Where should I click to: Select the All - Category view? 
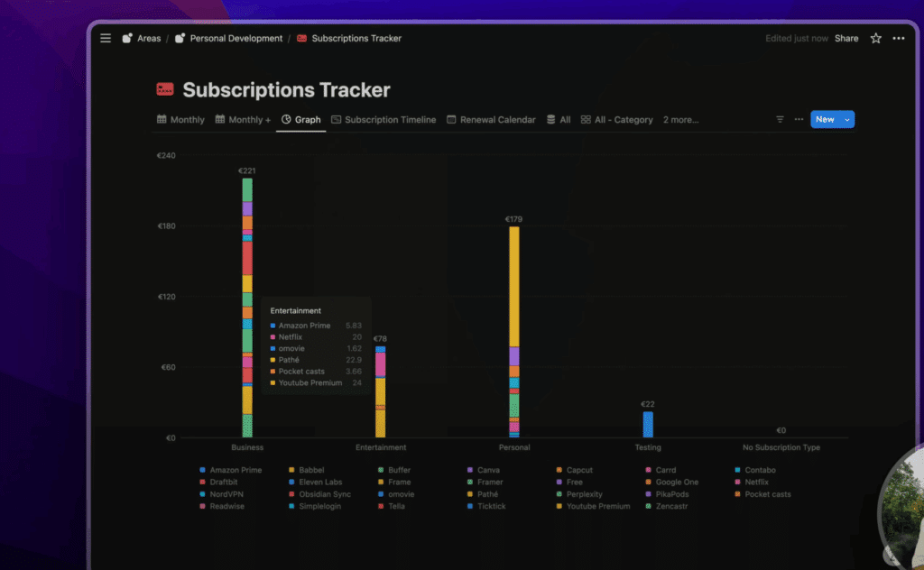tap(616, 119)
